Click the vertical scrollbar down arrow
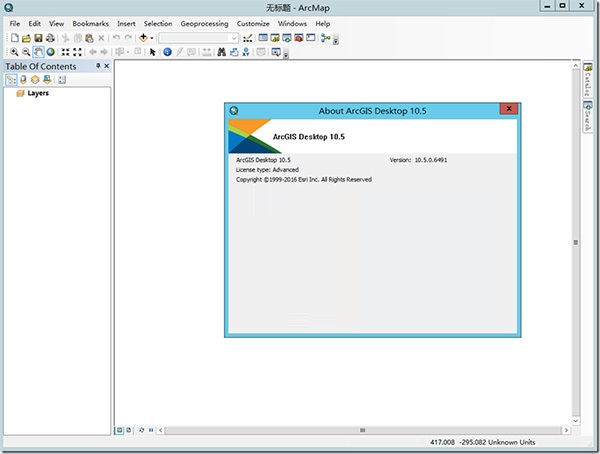This screenshot has width=600, height=454. click(x=576, y=421)
